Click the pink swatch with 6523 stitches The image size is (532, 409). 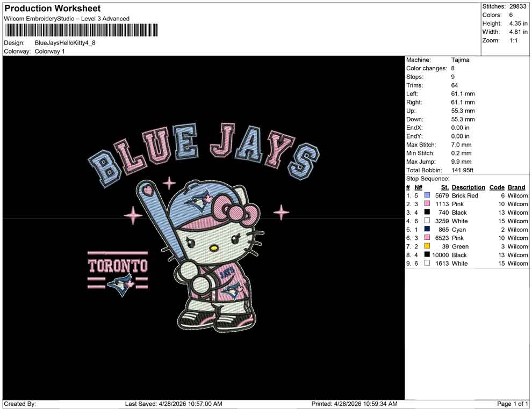click(x=427, y=238)
